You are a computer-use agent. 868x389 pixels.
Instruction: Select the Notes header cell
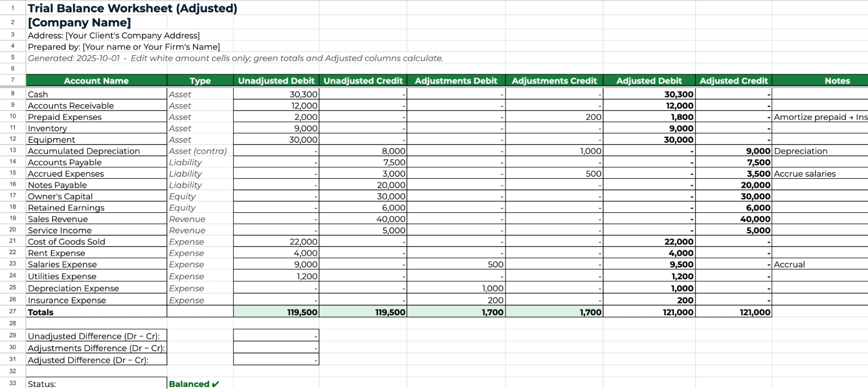[836, 81]
